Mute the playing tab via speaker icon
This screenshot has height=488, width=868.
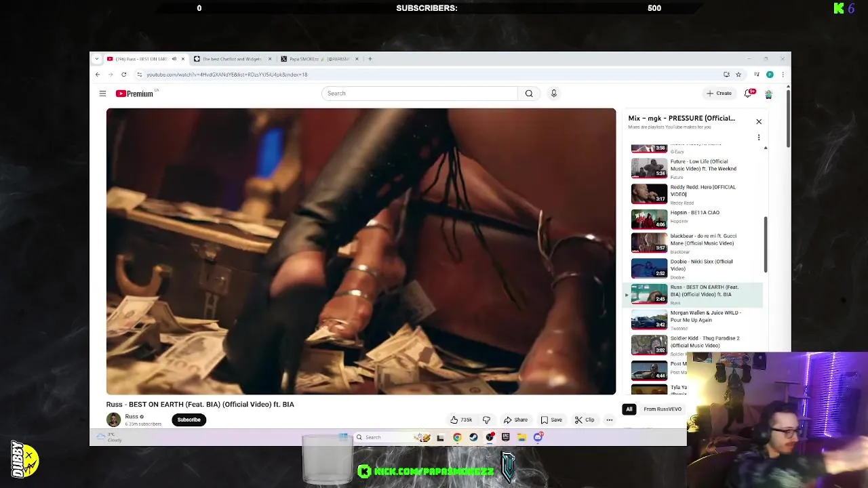(x=174, y=59)
